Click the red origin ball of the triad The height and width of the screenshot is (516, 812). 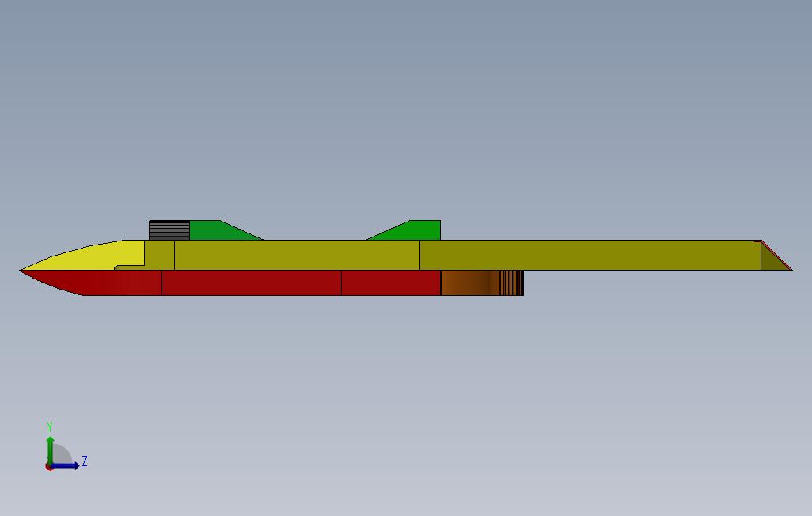49,467
